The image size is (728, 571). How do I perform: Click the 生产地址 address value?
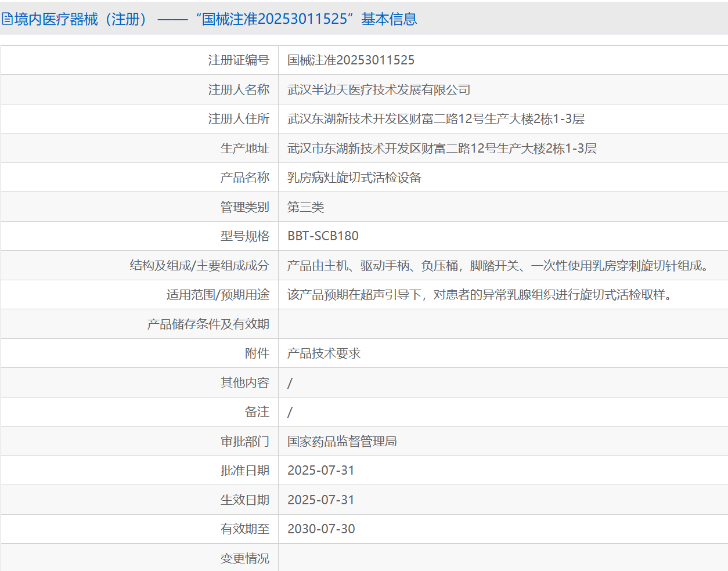tap(442, 149)
